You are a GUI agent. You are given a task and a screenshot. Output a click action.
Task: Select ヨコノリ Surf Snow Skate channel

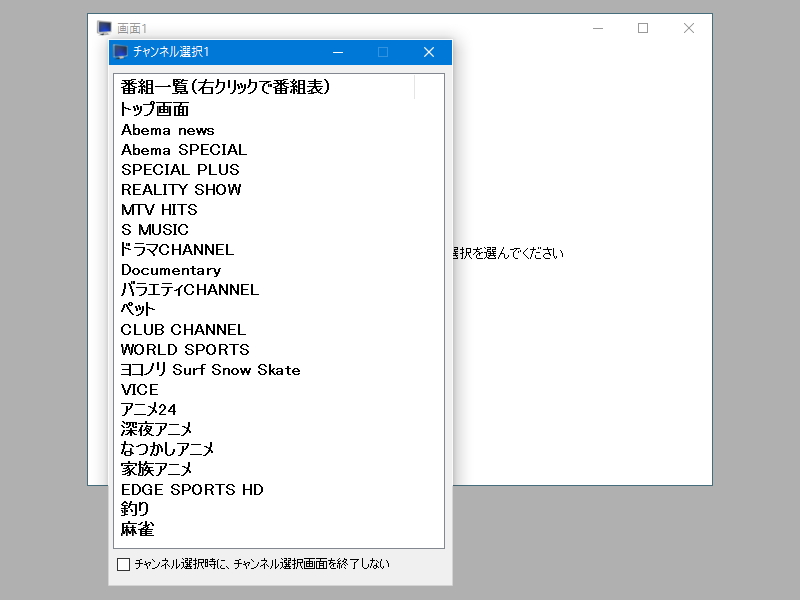210,369
